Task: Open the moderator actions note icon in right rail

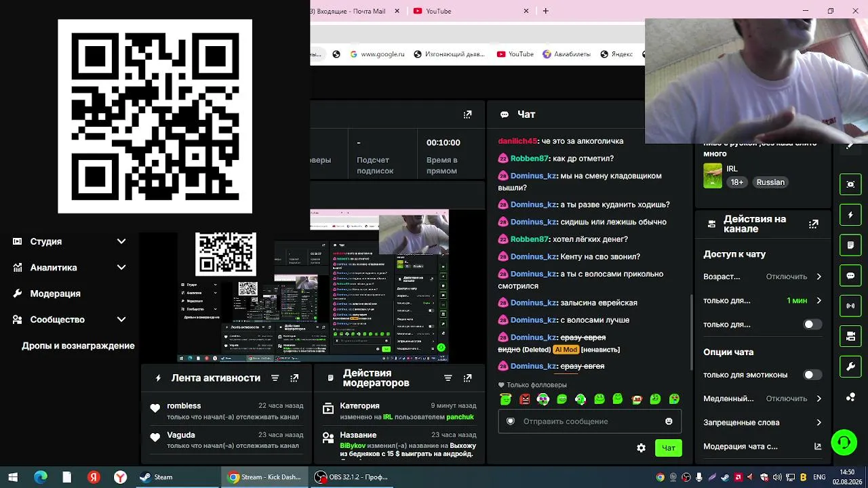Action: pos(850,245)
